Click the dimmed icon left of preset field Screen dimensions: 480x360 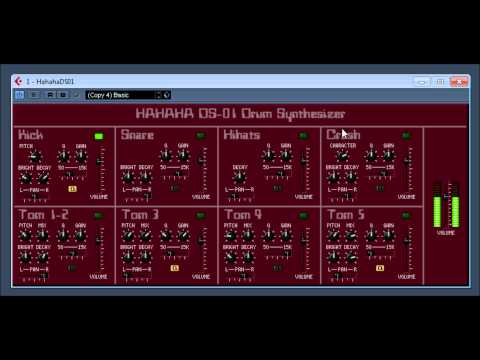click(x=76, y=95)
